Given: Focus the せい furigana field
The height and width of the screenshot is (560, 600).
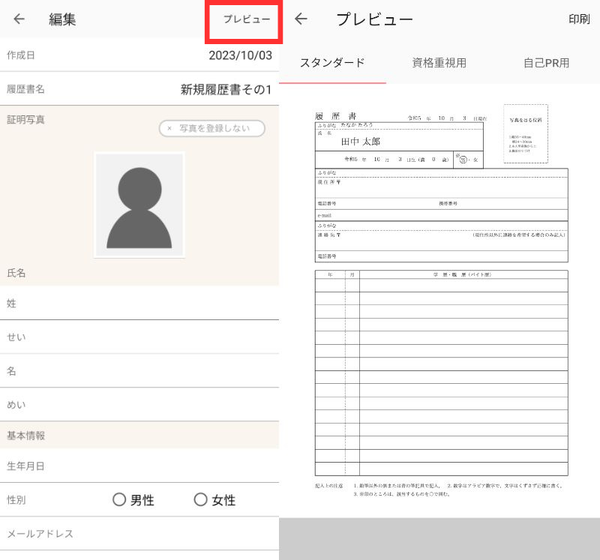Looking at the screenshot, I should [x=139, y=337].
